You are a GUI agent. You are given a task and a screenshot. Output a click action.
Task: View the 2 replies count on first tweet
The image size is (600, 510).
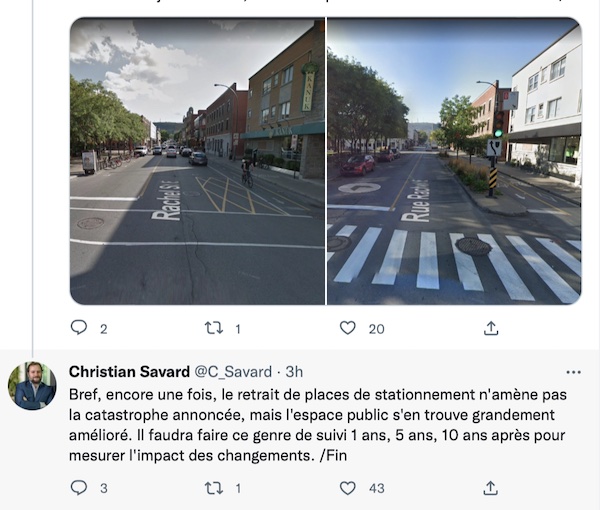(104, 329)
